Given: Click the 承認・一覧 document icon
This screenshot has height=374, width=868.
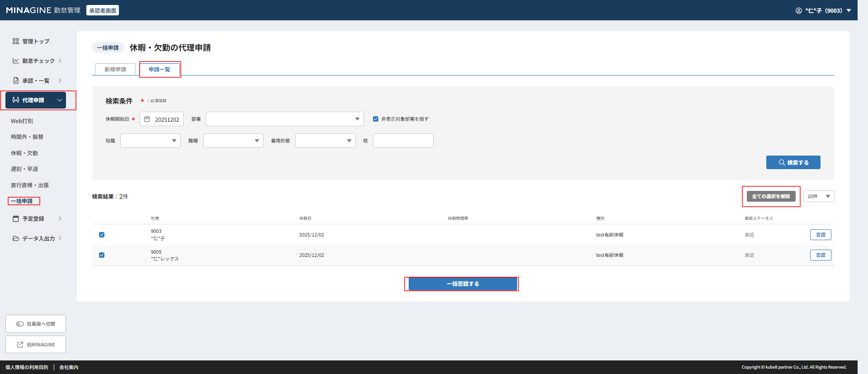Looking at the screenshot, I should 16,80.
